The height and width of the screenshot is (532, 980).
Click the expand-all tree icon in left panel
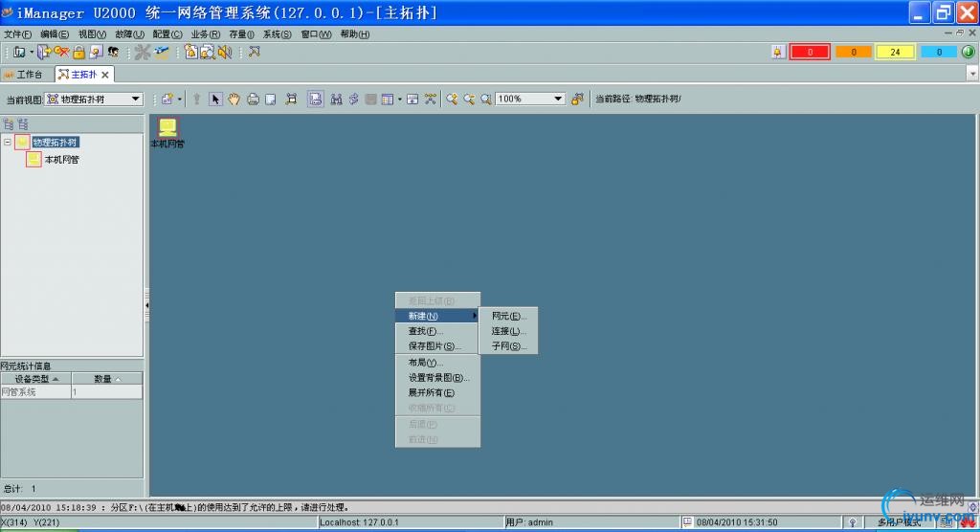[x=9, y=123]
